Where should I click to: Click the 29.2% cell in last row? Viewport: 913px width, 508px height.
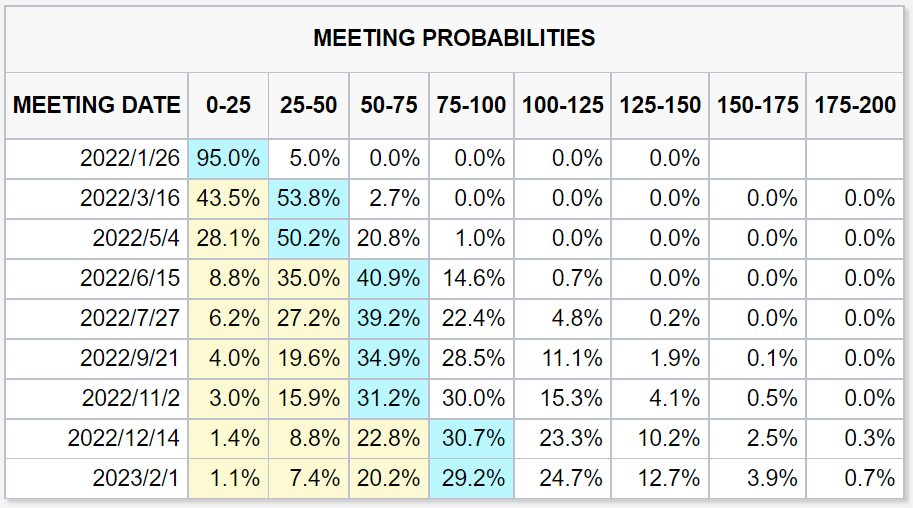coord(472,478)
